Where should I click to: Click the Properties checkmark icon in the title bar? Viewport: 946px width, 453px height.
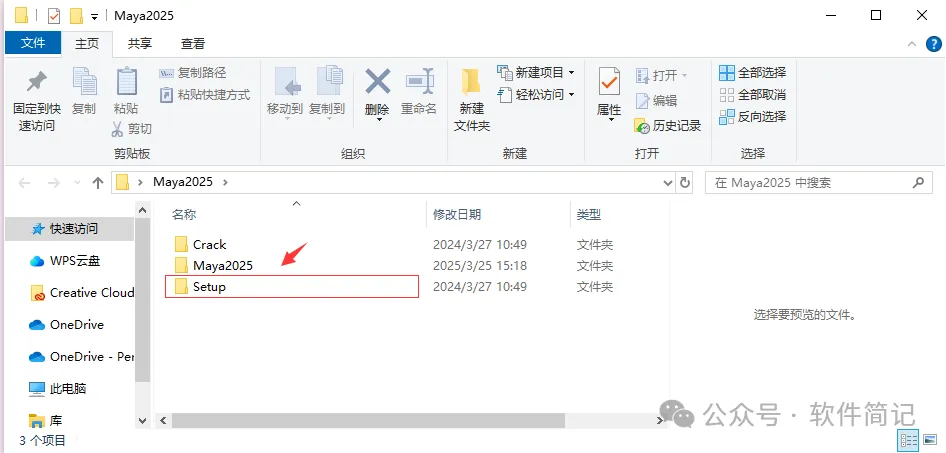(x=54, y=16)
